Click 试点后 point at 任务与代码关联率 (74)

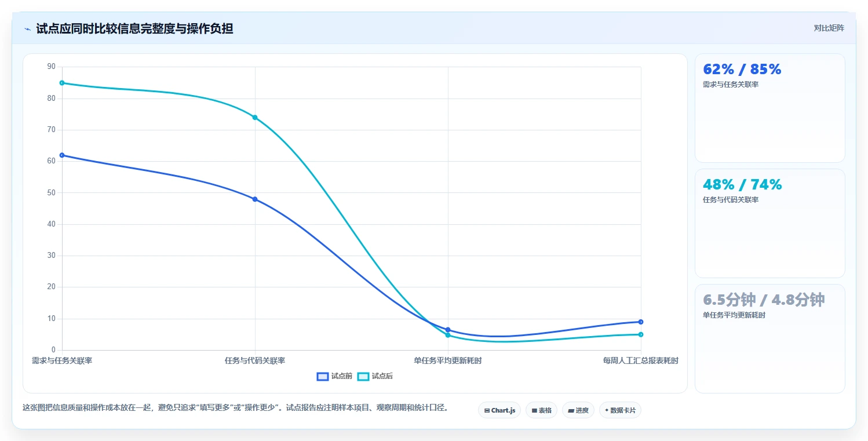point(255,118)
